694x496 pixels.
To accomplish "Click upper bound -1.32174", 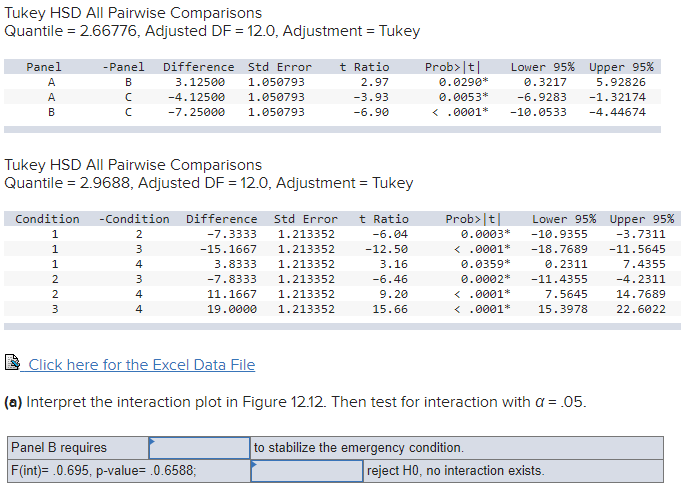I will (617, 97).
